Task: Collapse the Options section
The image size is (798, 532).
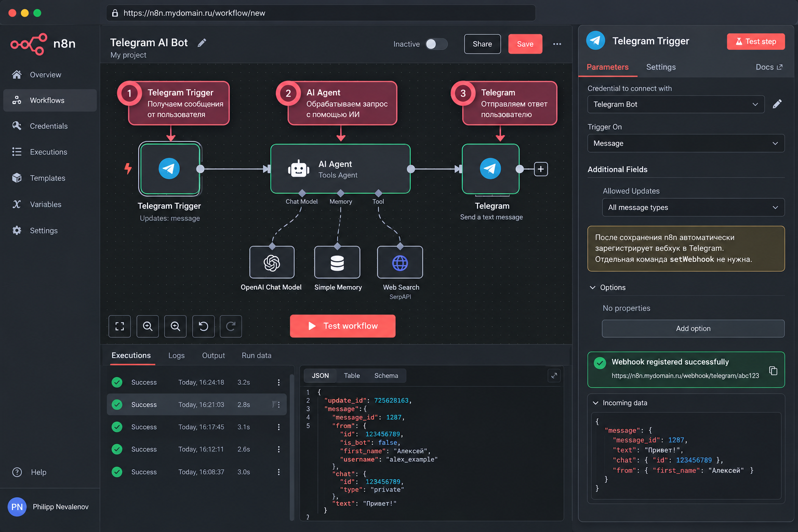Action: pos(592,287)
